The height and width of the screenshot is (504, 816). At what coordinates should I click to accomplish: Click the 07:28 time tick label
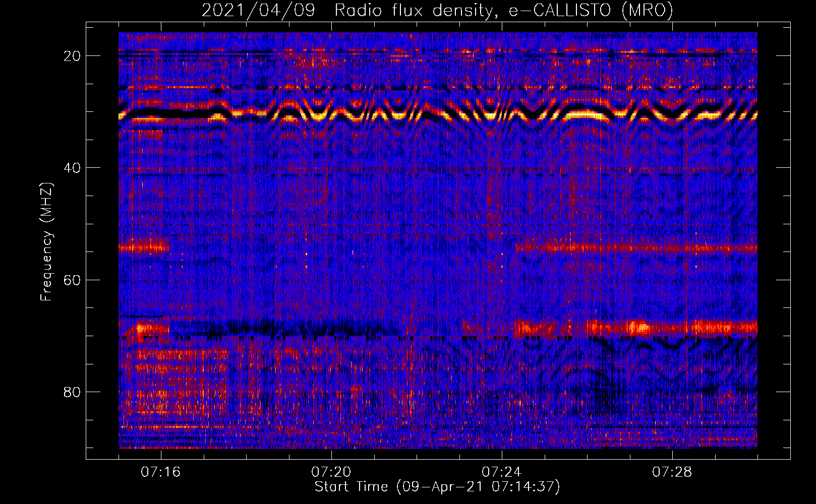point(672,472)
